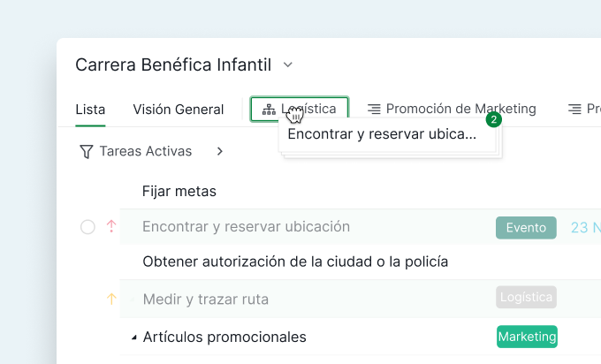Click the pink priority arrow icon
Screen dimensions: 601x364
[x=111, y=227]
